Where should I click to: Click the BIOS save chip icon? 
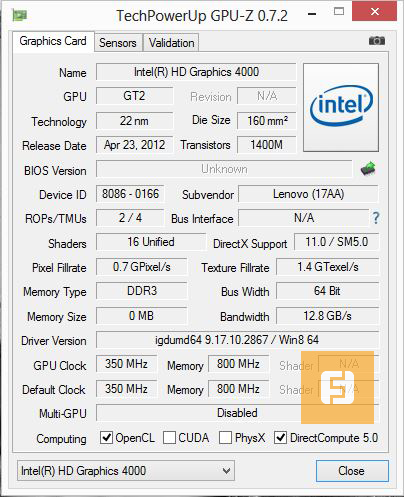click(368, 169)
